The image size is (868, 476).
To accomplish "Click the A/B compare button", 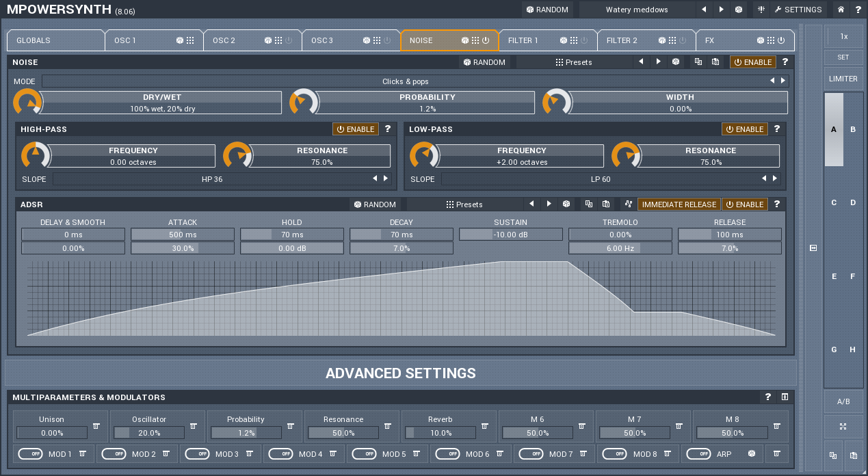I will point(843,402).
